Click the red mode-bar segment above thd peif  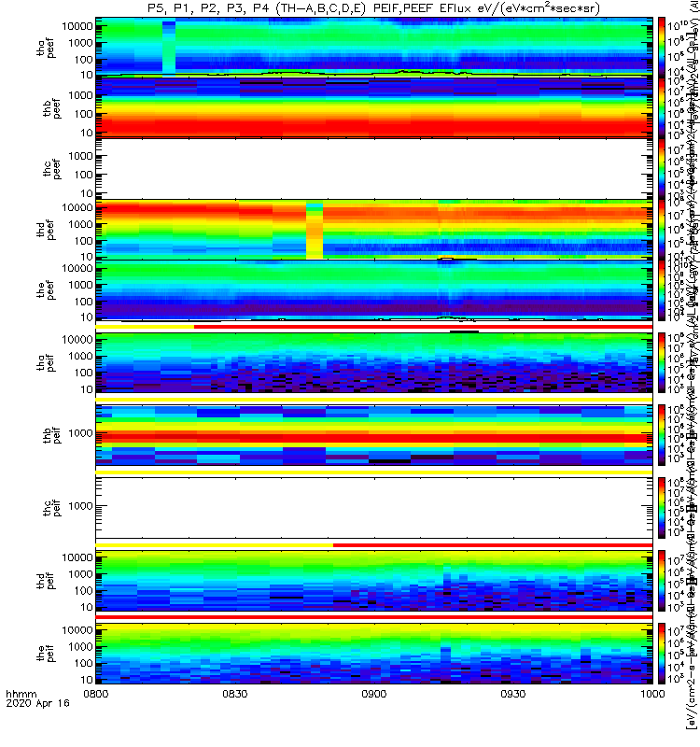[x=493, y=545]
